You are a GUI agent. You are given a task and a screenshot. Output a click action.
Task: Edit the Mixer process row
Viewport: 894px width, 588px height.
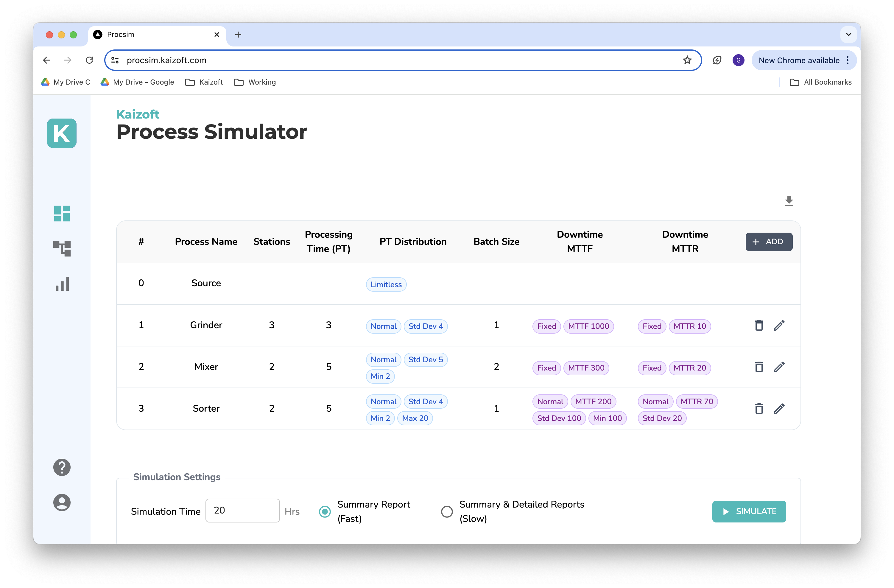[x=779, y=367]
